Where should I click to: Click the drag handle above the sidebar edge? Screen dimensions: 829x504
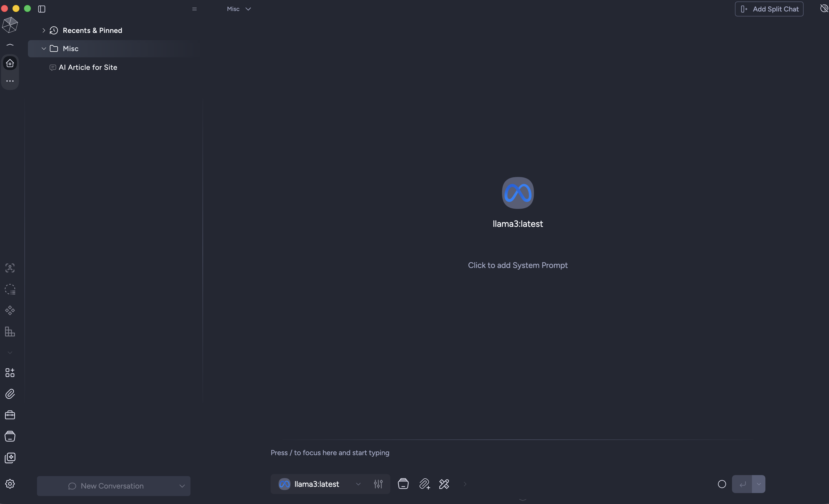click(x=195, y=9)
